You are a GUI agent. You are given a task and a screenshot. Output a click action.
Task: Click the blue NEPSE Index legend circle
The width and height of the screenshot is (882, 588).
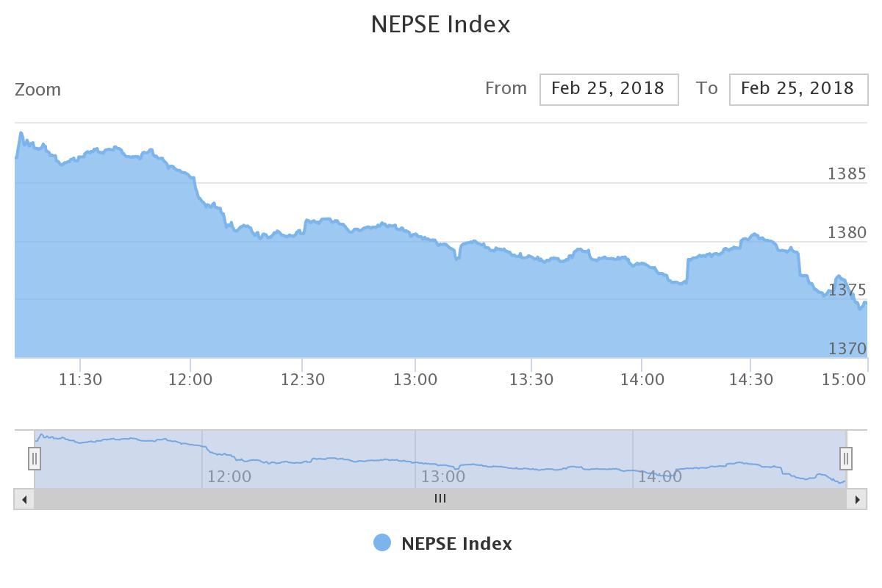click(382, 543)
